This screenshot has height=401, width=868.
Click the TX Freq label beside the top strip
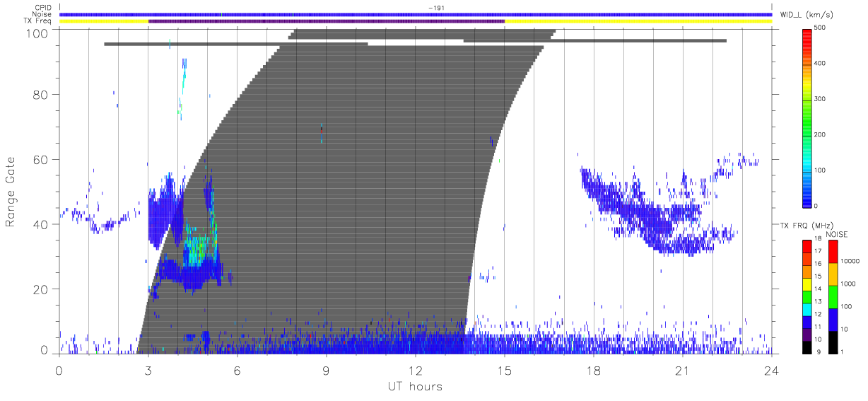click(x=38, y=21)
